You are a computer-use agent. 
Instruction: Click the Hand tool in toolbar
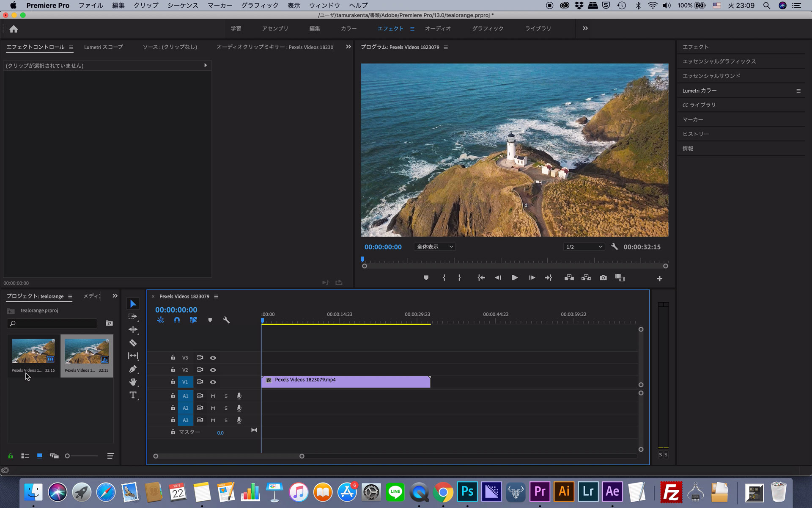[134, 381]
